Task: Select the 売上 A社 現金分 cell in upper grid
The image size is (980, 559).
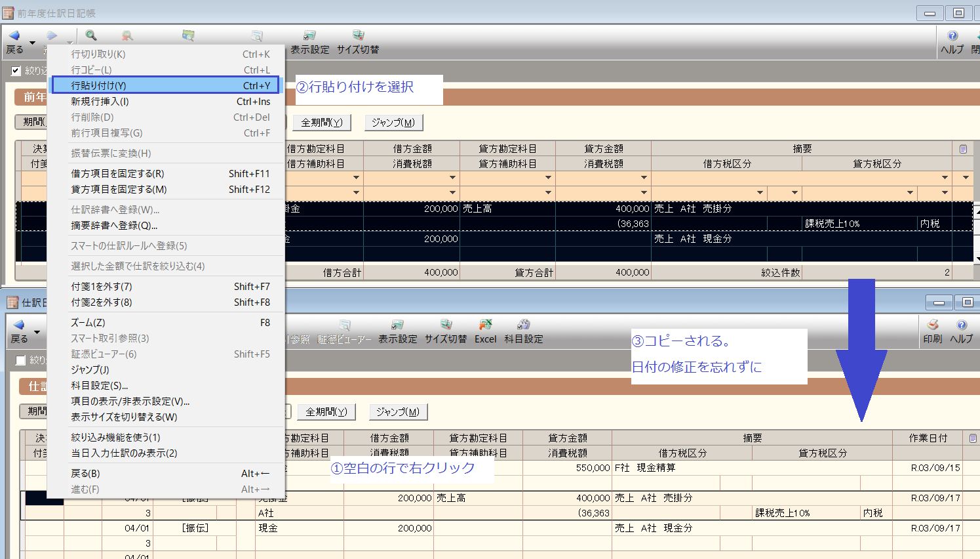Action: click(801, 239)
